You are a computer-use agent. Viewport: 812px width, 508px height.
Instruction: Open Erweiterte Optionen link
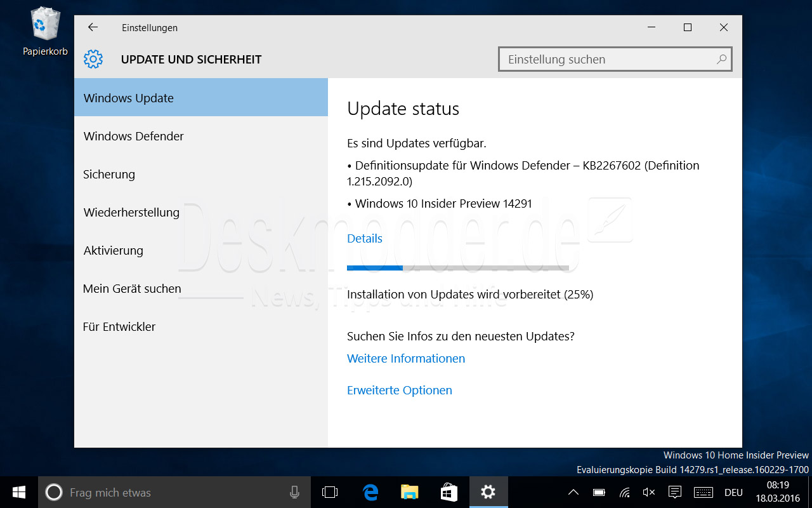[x=400, y=390]
